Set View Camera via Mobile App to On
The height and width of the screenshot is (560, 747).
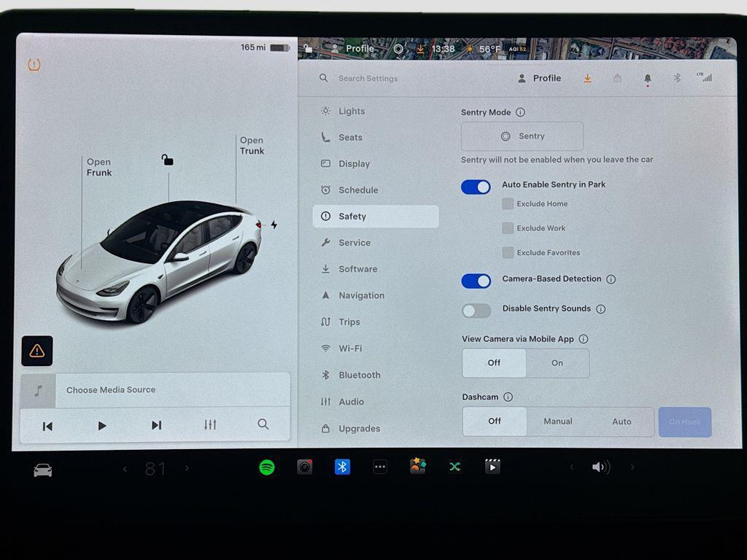point(557,362)
